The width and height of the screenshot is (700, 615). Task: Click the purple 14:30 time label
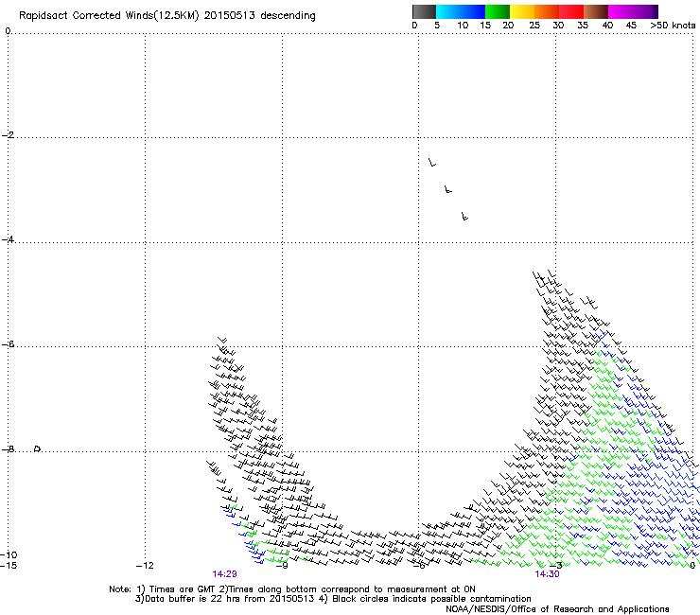pos(547,574)
